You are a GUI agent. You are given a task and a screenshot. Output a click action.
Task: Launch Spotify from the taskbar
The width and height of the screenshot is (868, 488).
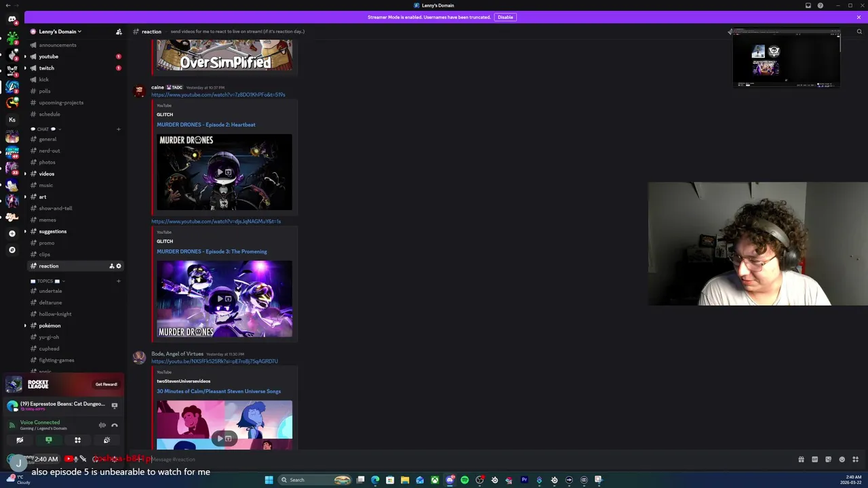coord(465,480)
